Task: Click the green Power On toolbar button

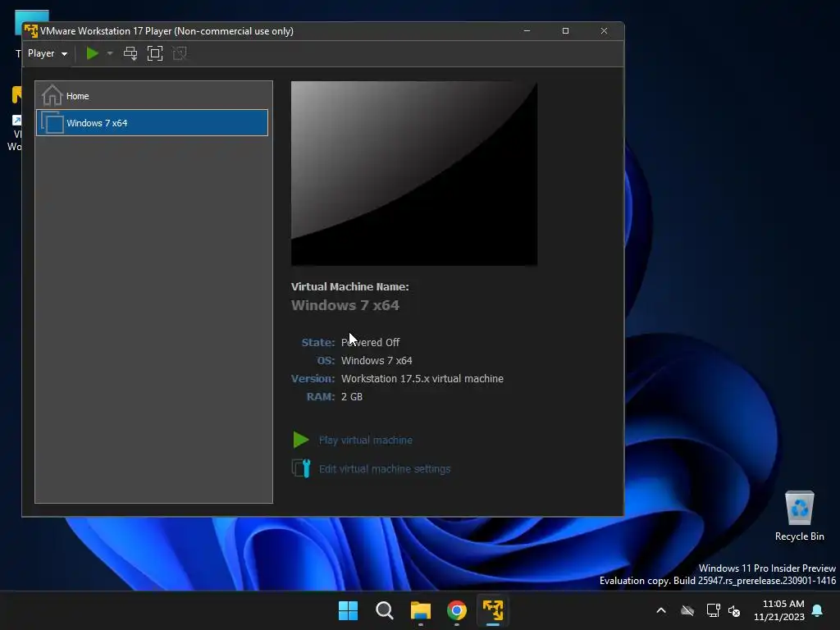Action: pos(92,53)
